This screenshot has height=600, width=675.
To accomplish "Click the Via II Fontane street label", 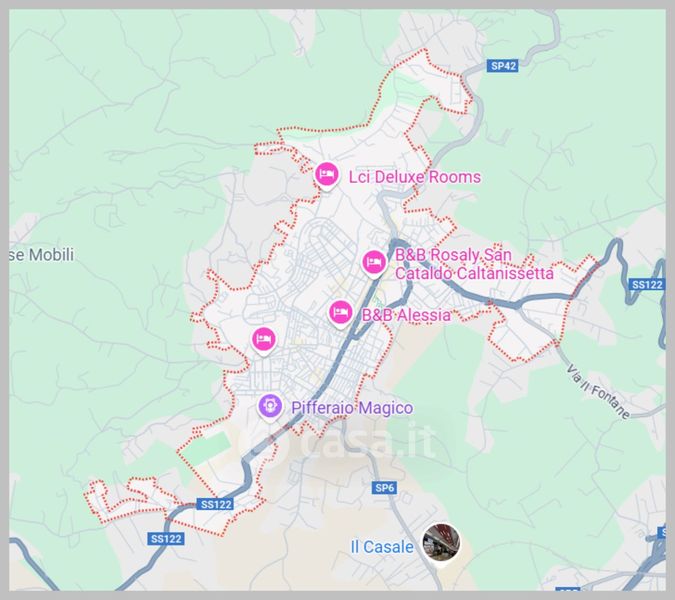I will click(x=598, y=392).
